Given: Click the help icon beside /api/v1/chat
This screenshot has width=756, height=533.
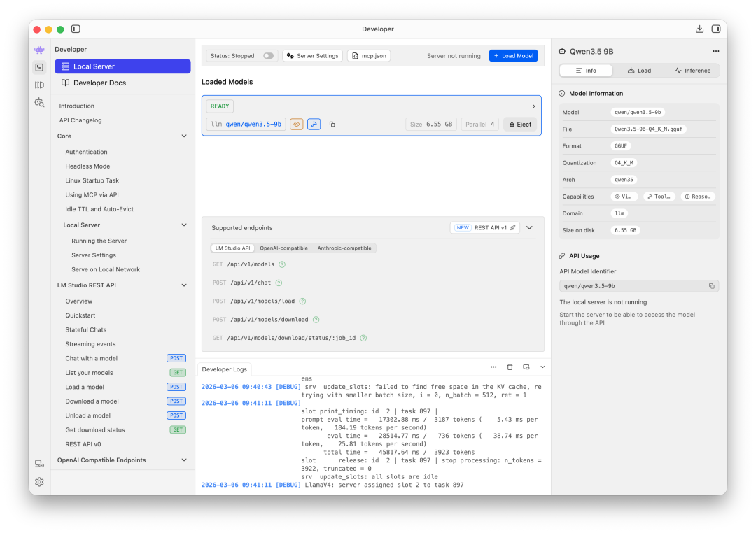Looking at the screenshot, I should 279,283.
